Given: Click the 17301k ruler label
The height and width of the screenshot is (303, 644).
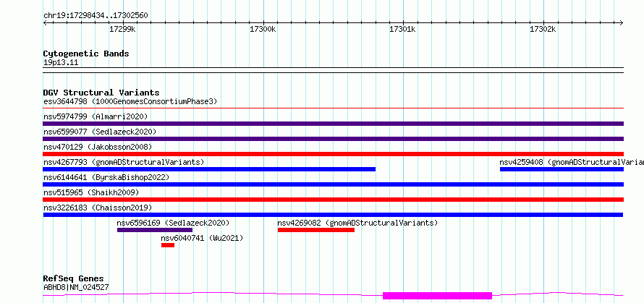Looking at the screenshot, I should (x=403, y=29).
